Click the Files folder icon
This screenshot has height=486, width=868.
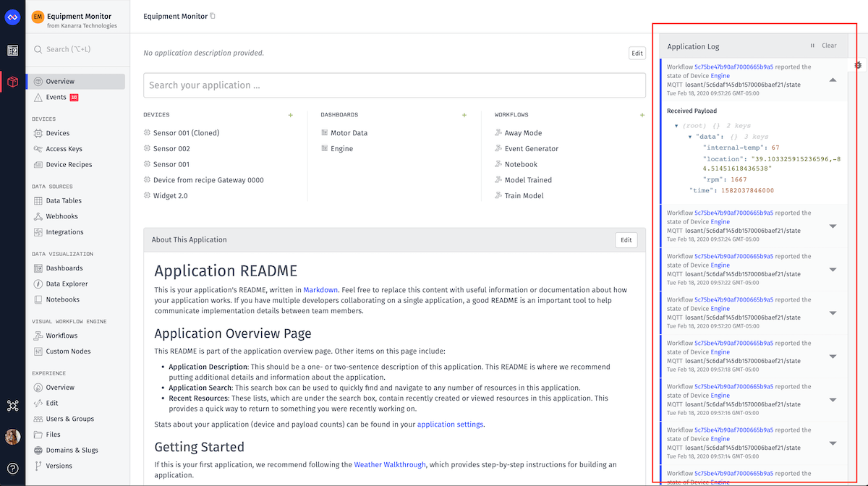(x=38, y=435)
